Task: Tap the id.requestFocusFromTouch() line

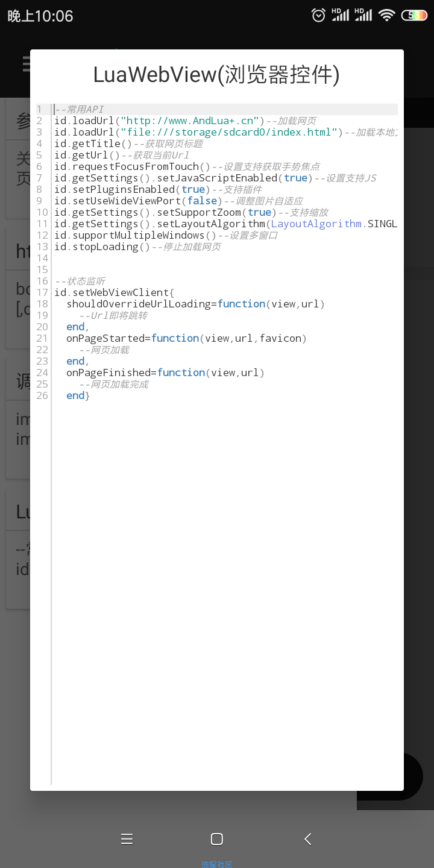Action: coord(187,166)
